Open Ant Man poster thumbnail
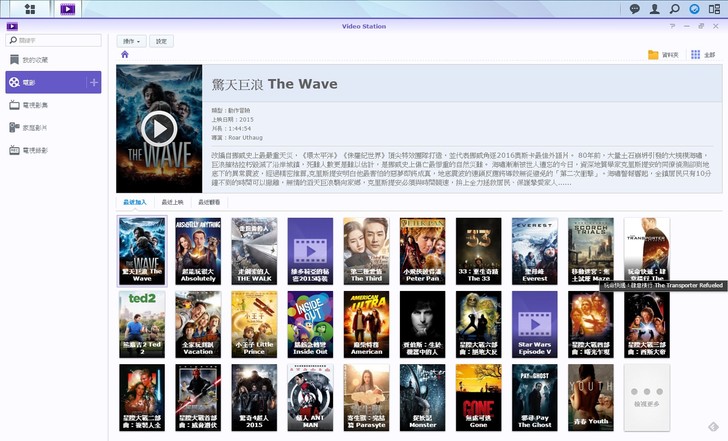This screenshot has width=728, height=441. (x=310, y=397)
